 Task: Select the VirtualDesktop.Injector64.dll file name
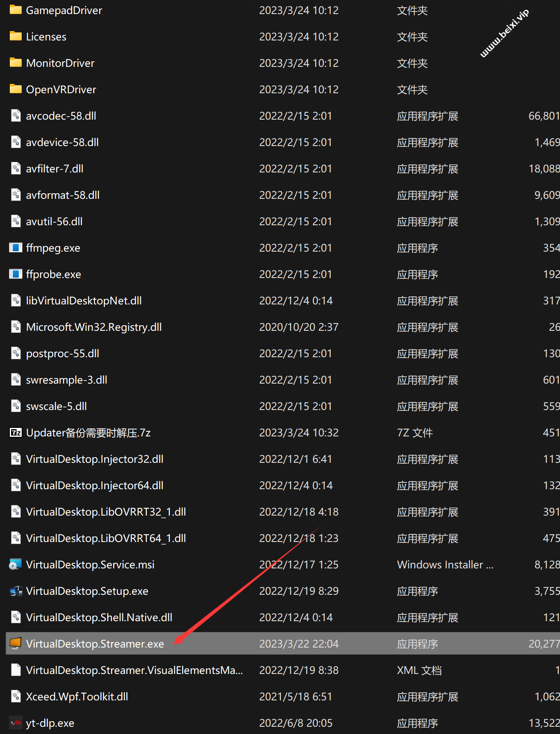point(94,485)
